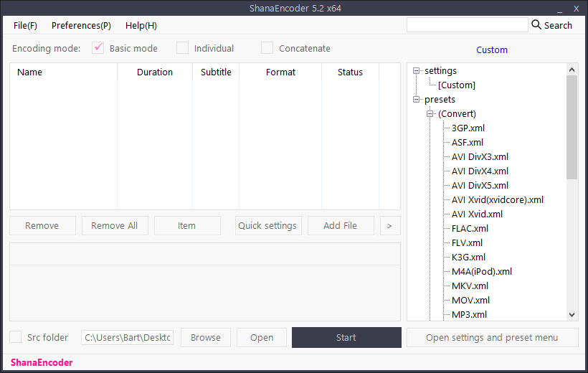Collapse the (Convert) preset folder
Screen dimensions: 588x373
[430, 114]
